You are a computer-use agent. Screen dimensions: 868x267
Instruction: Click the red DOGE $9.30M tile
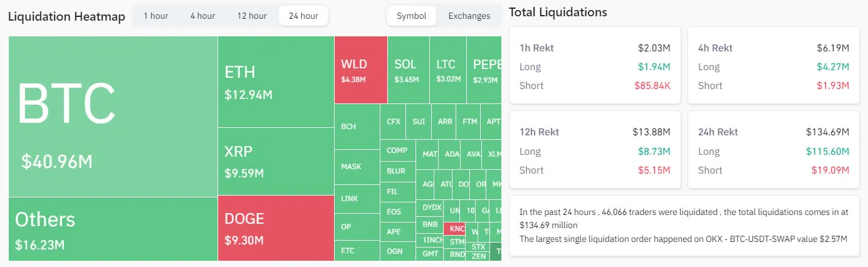point(276,228)
